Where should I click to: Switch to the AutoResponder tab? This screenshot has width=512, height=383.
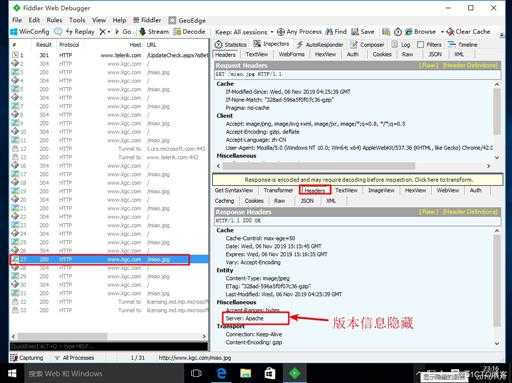(x=319, y=44)
